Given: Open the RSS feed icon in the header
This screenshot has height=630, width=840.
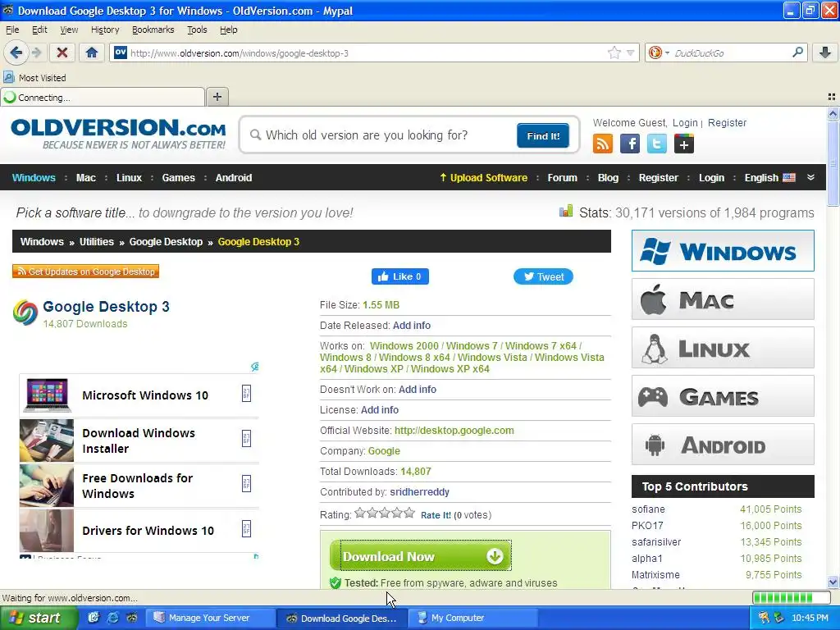Looking at the screenshot, I should point(603,144).
